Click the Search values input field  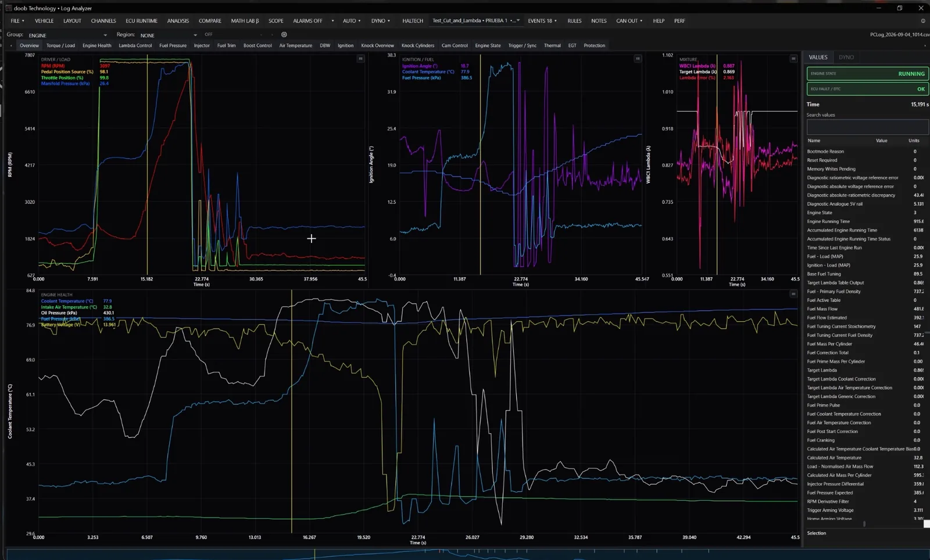(x=867, y=127)
